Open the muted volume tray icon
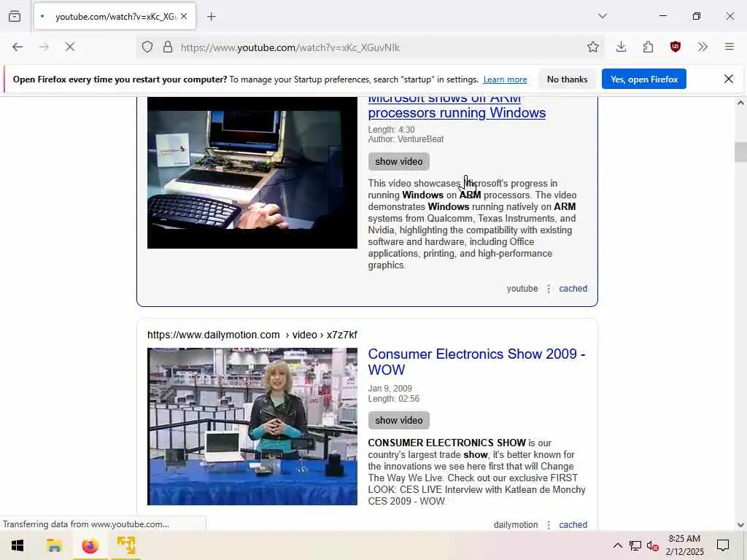 [652, 545]
